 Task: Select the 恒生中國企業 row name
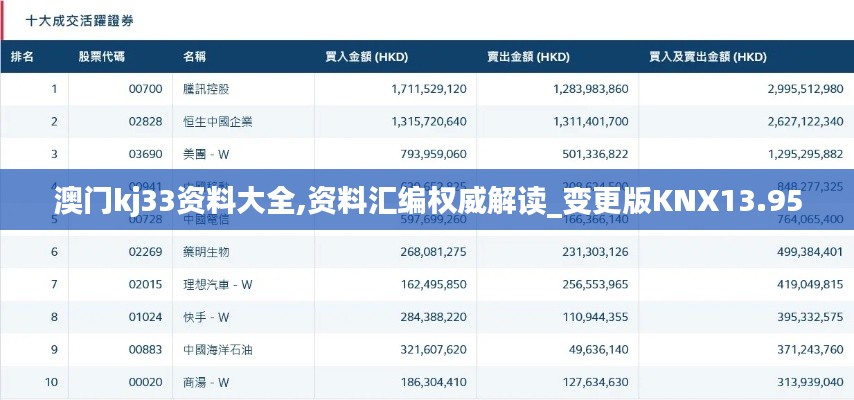click(x=218, y=121)
